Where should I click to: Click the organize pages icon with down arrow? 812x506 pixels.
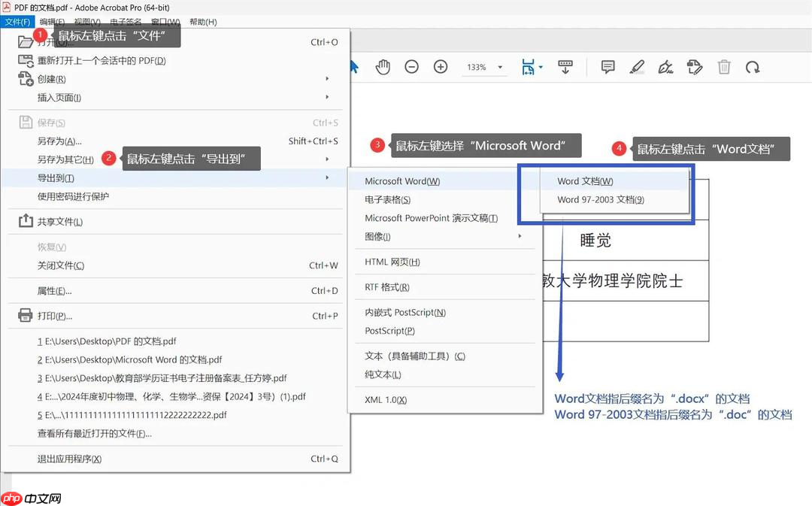565,66
